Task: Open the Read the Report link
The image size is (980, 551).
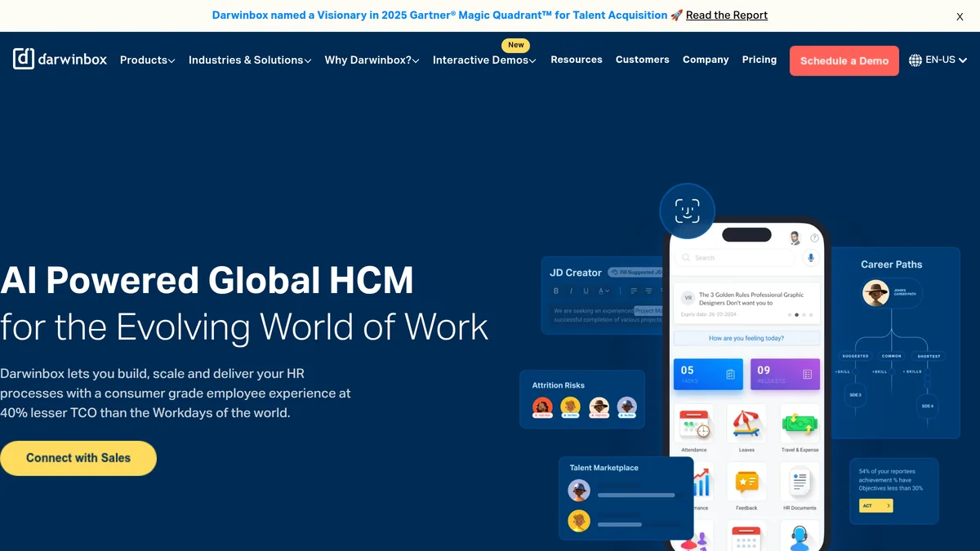Action: click(725, 15)
